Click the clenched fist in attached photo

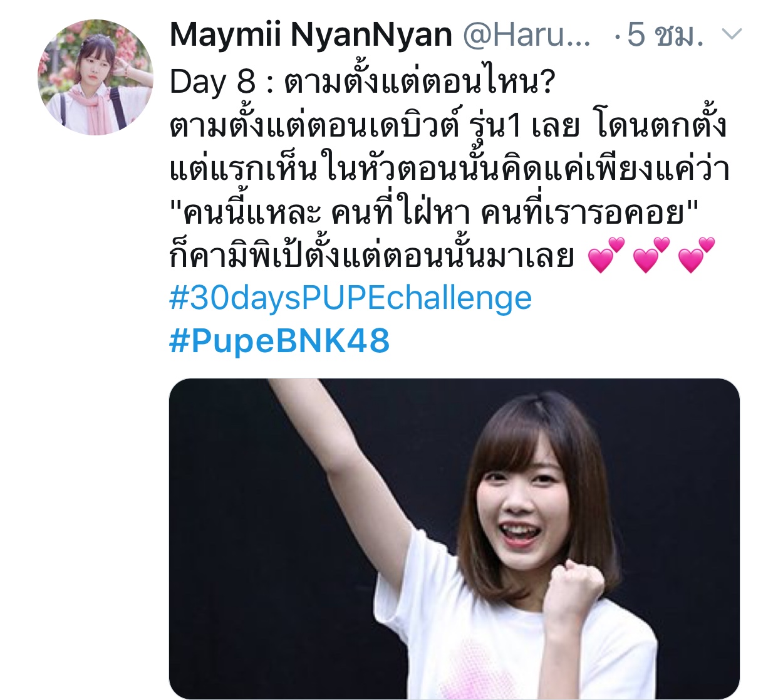coord(574,594)
